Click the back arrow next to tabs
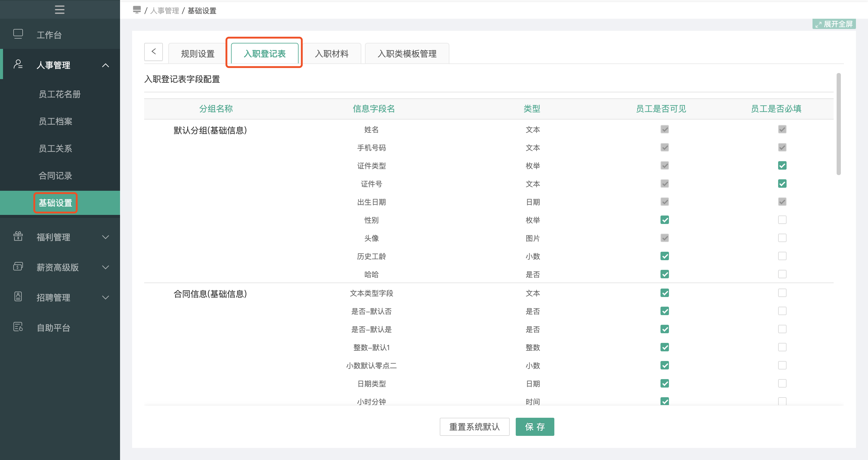 [x=154, y=52]
